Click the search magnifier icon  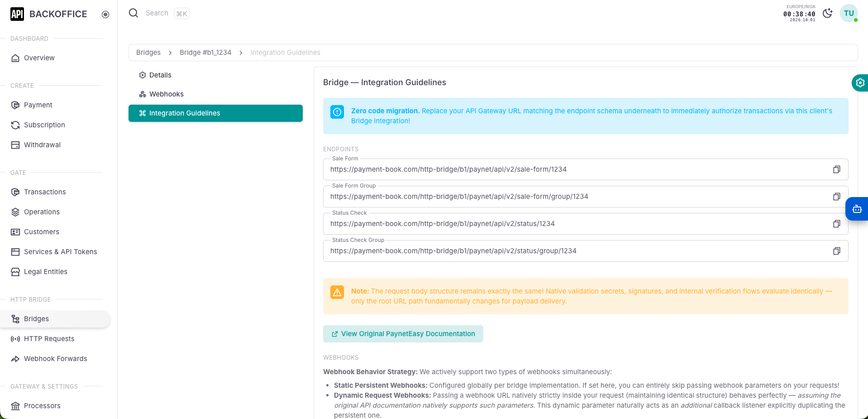click(x=134, y=13)
